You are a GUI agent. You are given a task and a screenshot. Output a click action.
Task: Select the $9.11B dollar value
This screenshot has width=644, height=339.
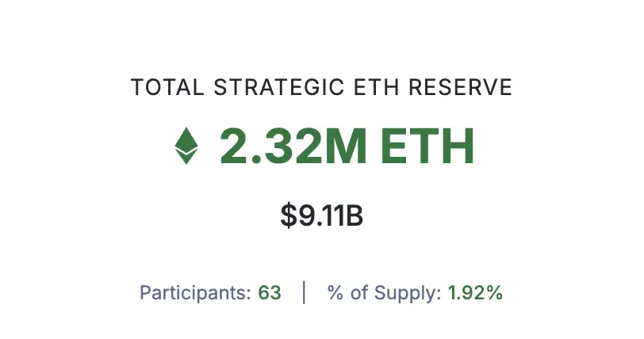(x=321, y=216)
